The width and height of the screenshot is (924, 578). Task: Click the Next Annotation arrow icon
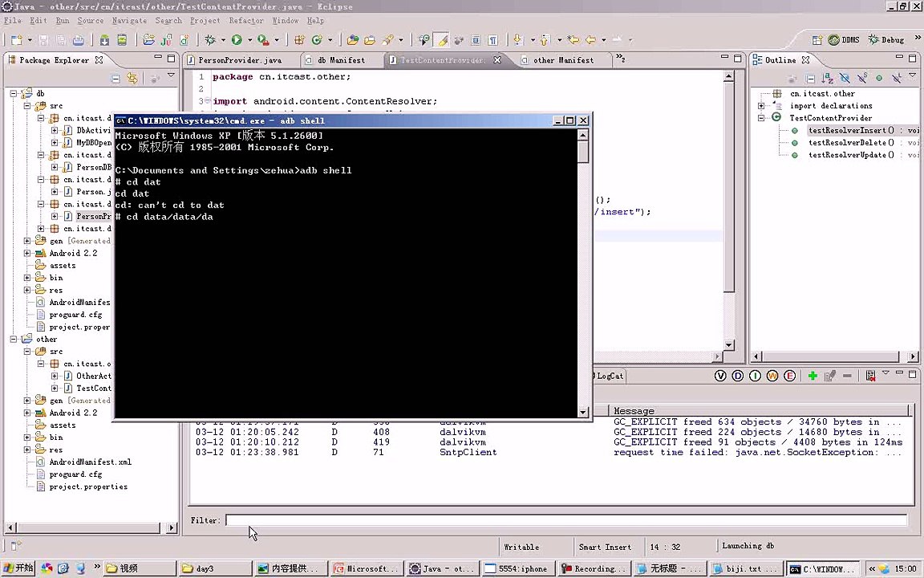pyautogui.click(x=518, y=40)
